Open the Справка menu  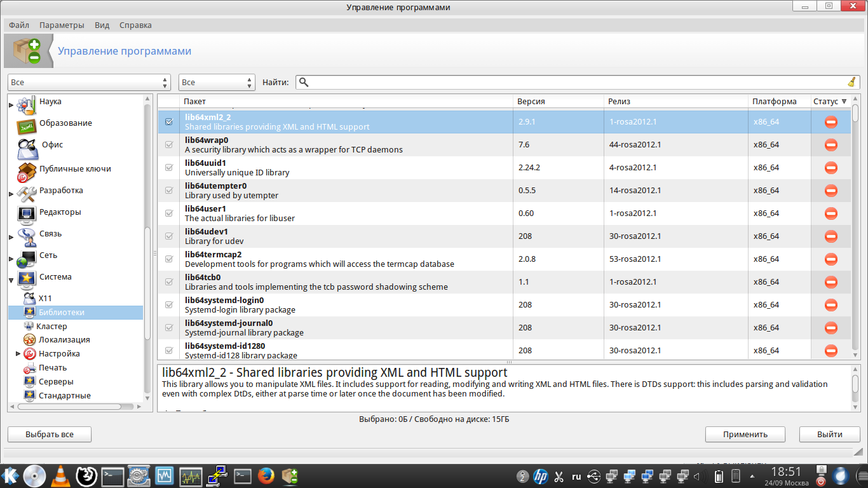[x=135, y=25]
